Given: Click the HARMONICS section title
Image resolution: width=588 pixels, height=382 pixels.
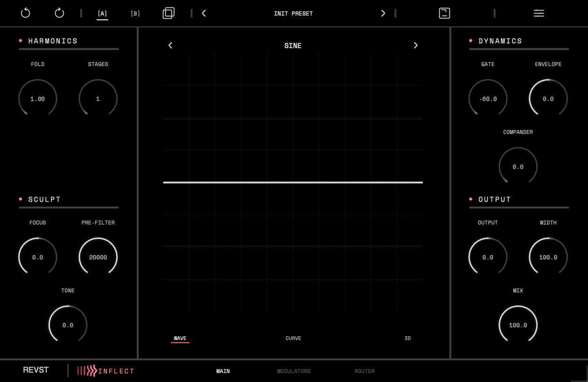Looking at the screenshot, I should pyautogui.click(x=53, y=41).
